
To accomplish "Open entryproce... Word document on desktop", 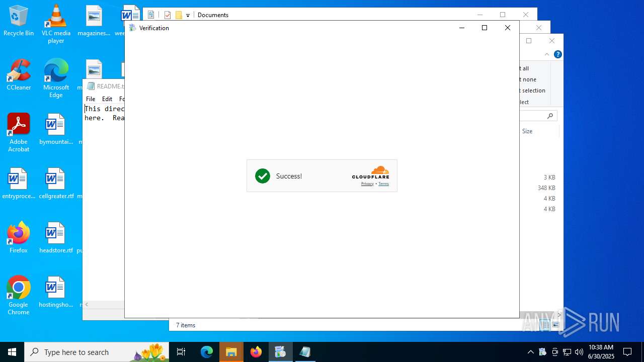I will point(19,184).
